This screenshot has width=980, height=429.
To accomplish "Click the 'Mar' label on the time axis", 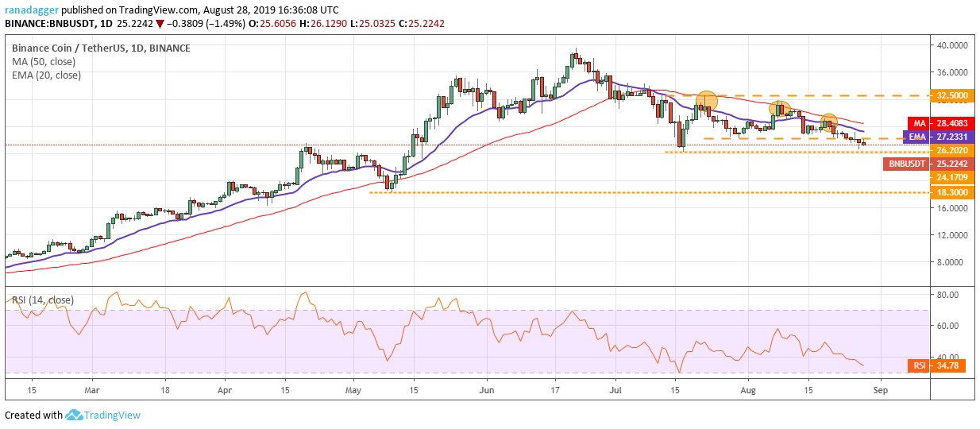I will (91, 391).
